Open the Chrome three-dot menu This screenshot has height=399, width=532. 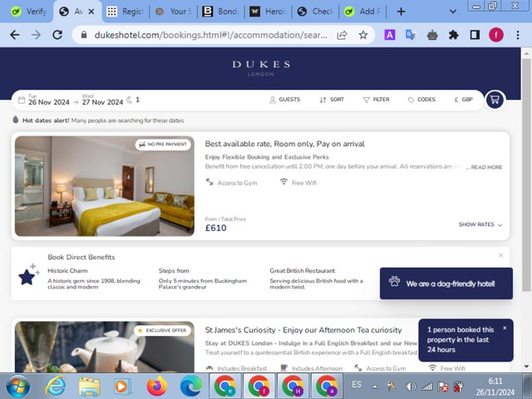tap(517, 35)
